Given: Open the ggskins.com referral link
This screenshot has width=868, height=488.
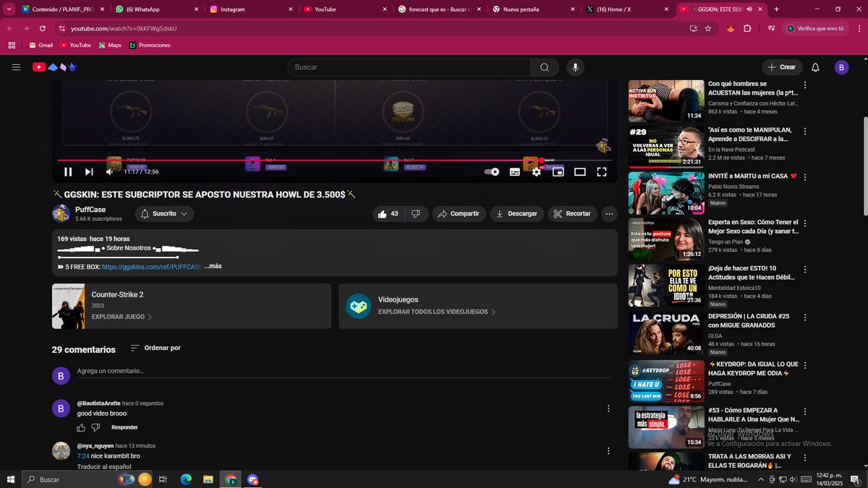Looking at the screenshot, I should [151, 267].
